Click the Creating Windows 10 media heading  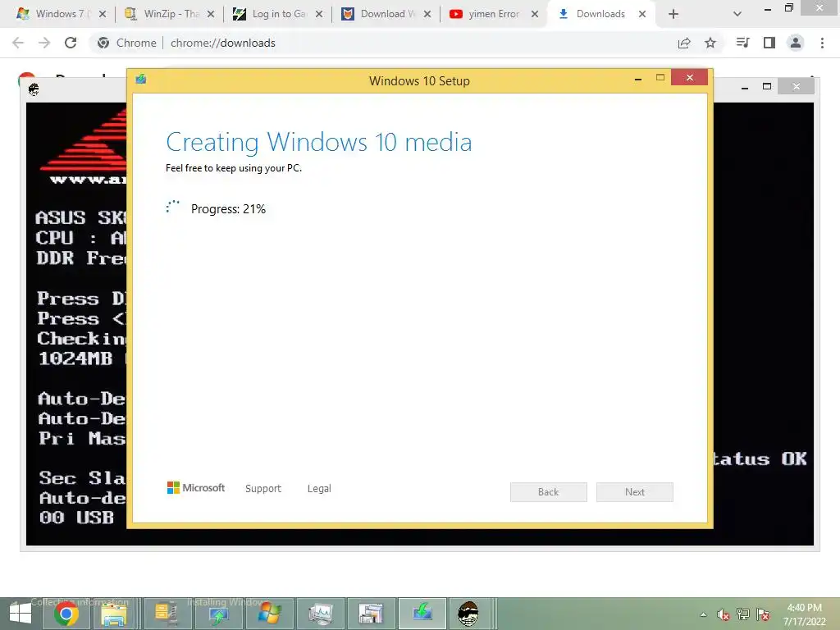coord(319,143)
